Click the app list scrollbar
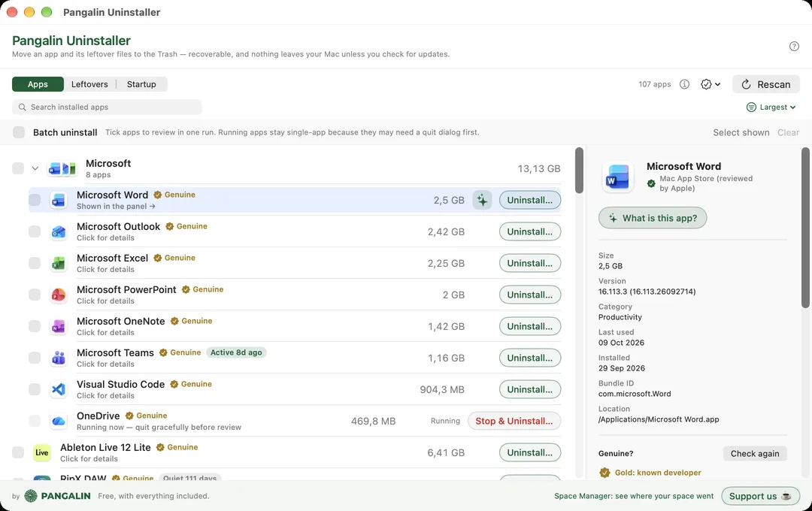 click(x=579, y=171)
